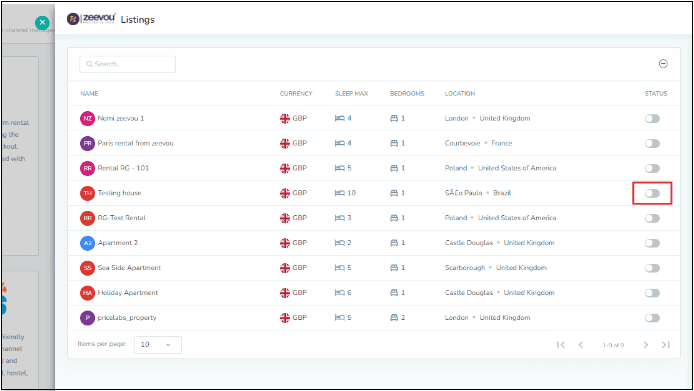The height and width of the screenshot is (391, 694).
Task: Select the 'Apartment 2' listing name
Action: 118,243
